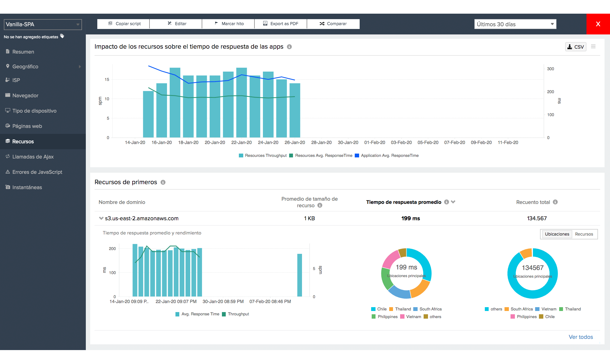
Task: Click info icon next to Recursos de primeros
Action: [x=163, y=182]
